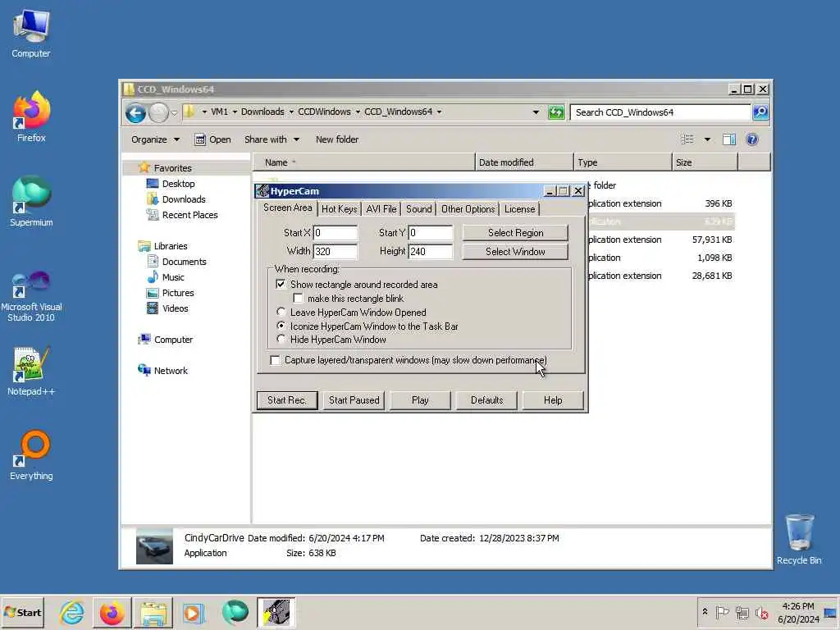Click the Explorer Forward arrow button
This screenshot has width=840, height=630.
[158, 113]
